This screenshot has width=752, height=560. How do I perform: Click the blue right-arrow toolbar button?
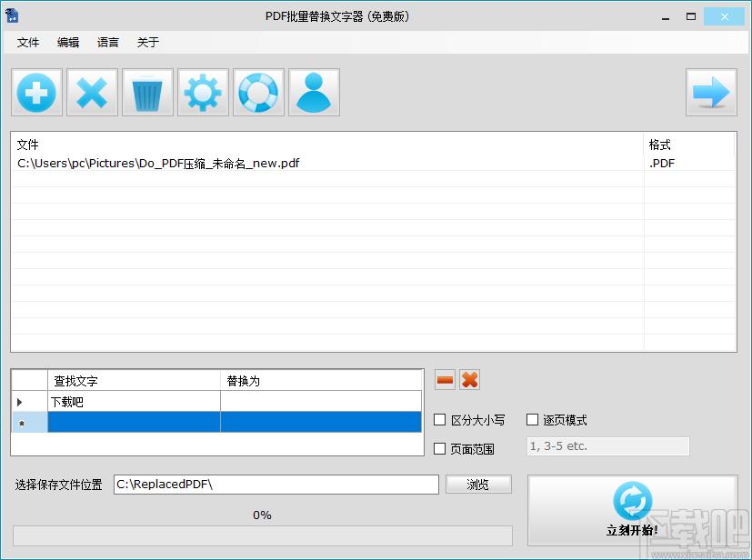[x=711, y=92]
